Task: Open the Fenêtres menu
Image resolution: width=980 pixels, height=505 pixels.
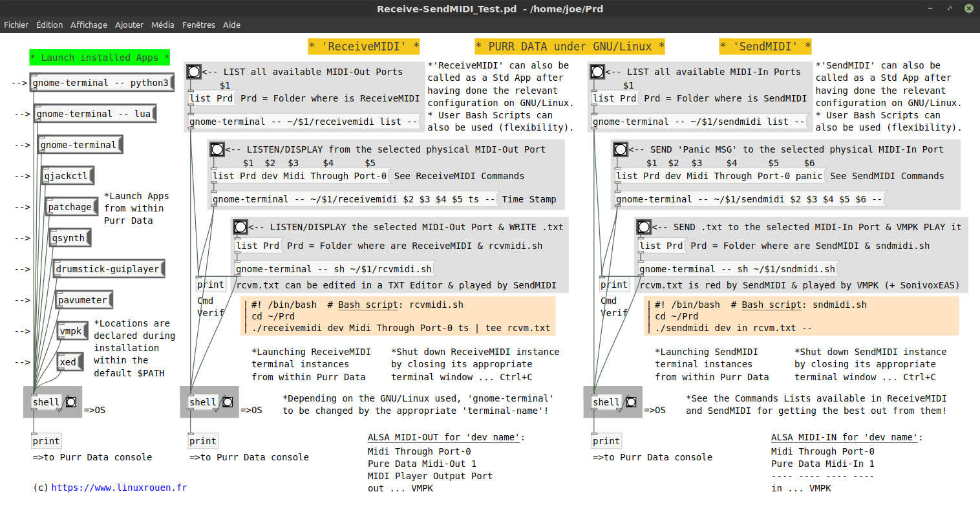Action: point(198,25)
